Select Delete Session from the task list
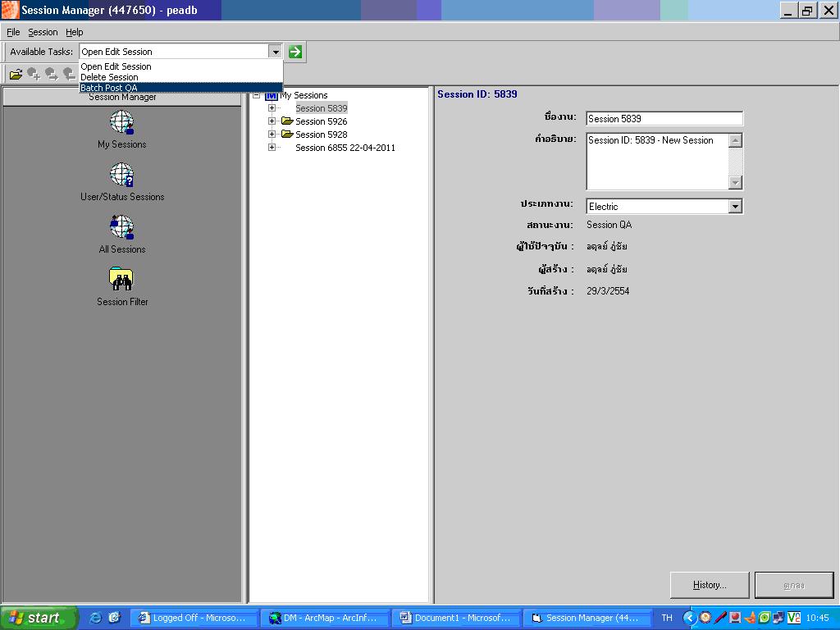 (x=107, y=77)
